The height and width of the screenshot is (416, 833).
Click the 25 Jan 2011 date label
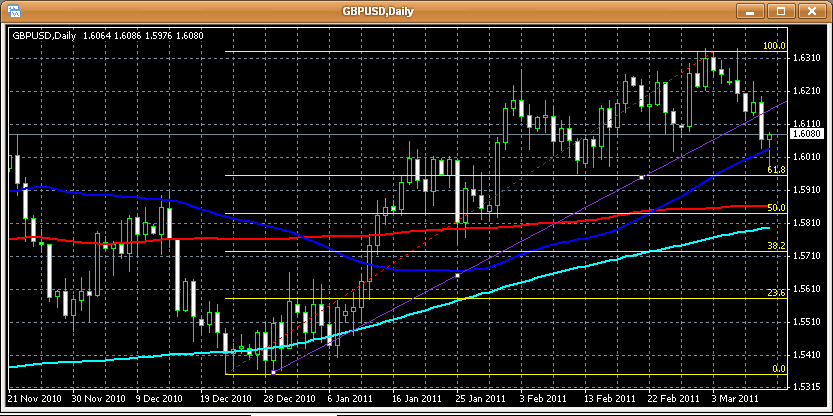point(481,398)
